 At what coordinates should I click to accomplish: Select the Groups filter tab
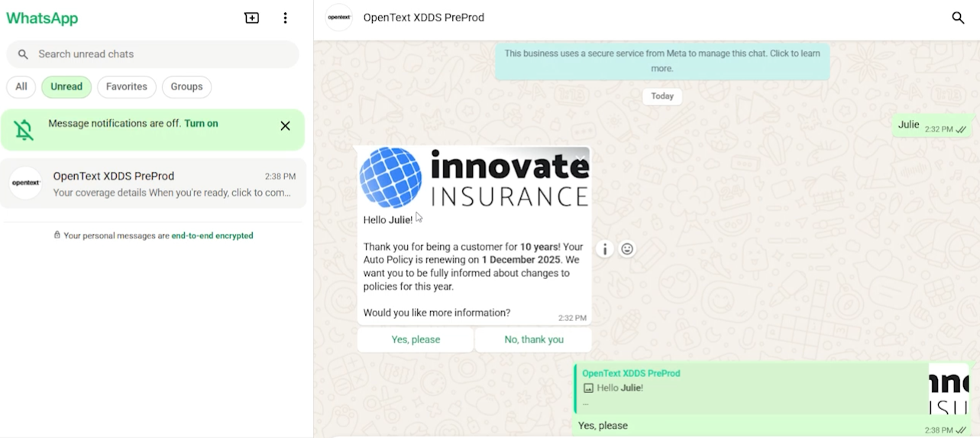(186, 86)
